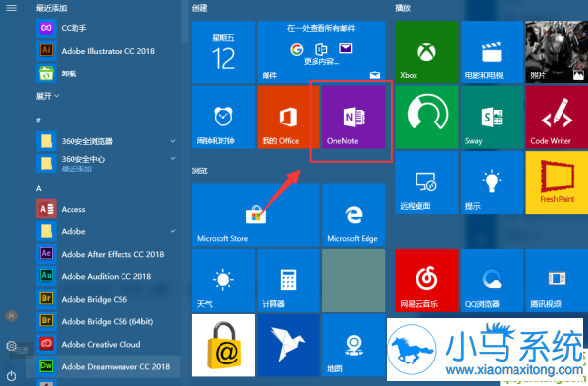Click the # letter group header
Viewport: 588px width, 386px height.
click(x=38, y=121)
